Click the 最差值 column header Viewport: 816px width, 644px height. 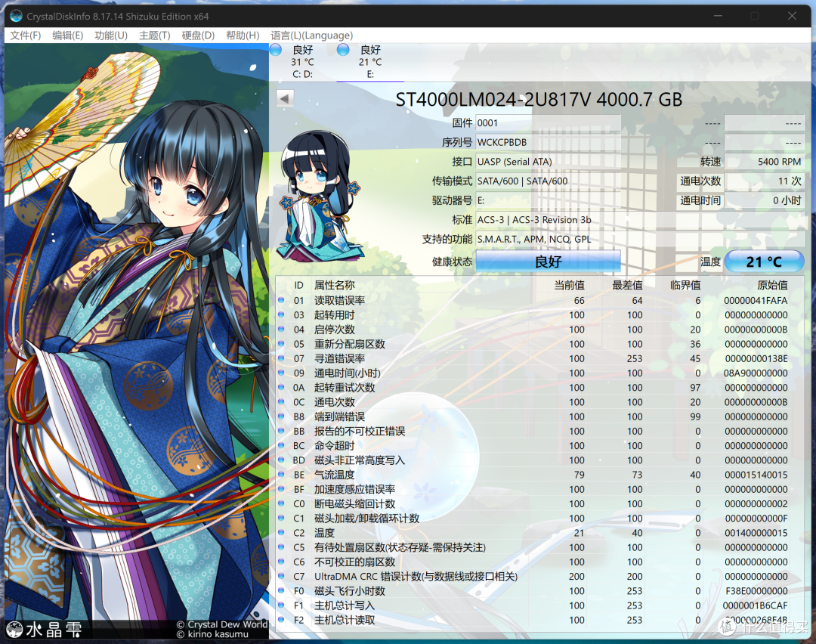(x=627, y=285)
